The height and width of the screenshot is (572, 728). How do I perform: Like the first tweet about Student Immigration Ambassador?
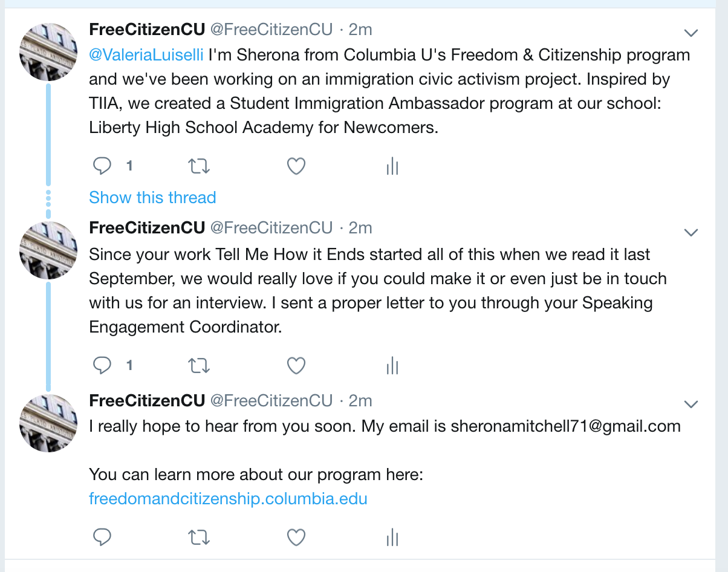[x=296, y=166]
